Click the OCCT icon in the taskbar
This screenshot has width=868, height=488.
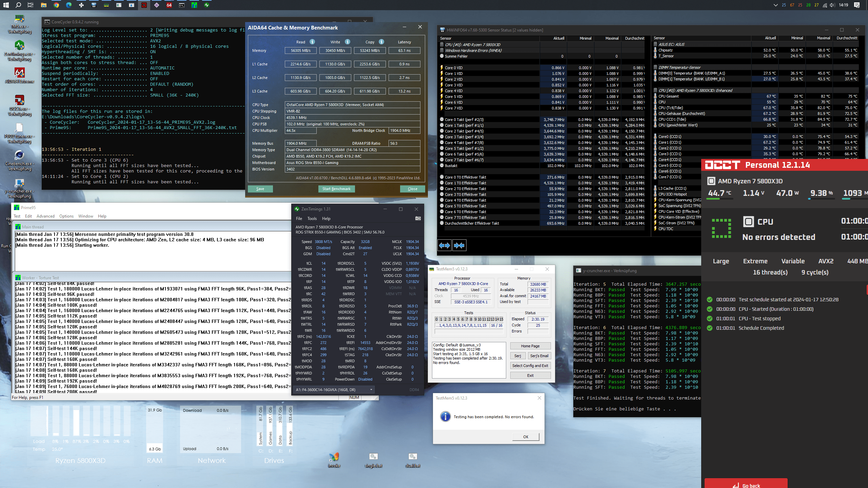144,5
